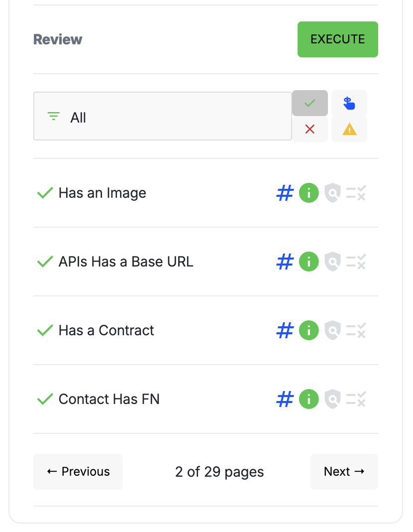The image size is (413, 532).
Task: Go to the Previous page
Action: (78, 472)
